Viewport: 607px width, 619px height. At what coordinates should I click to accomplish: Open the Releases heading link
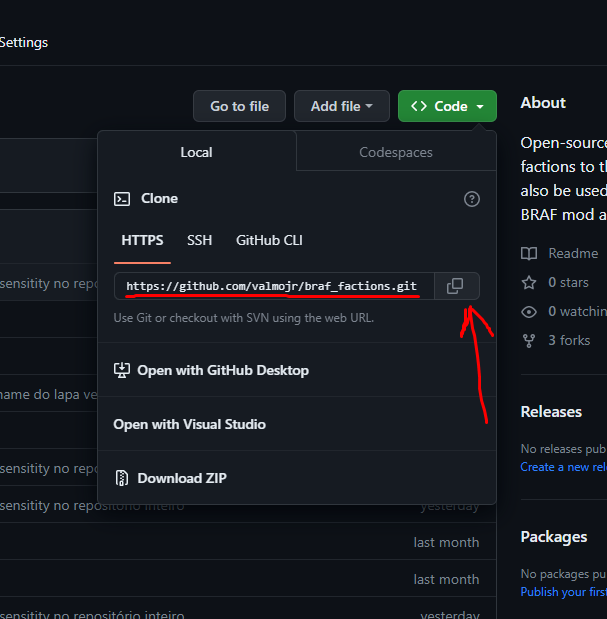tap(551, 412)
